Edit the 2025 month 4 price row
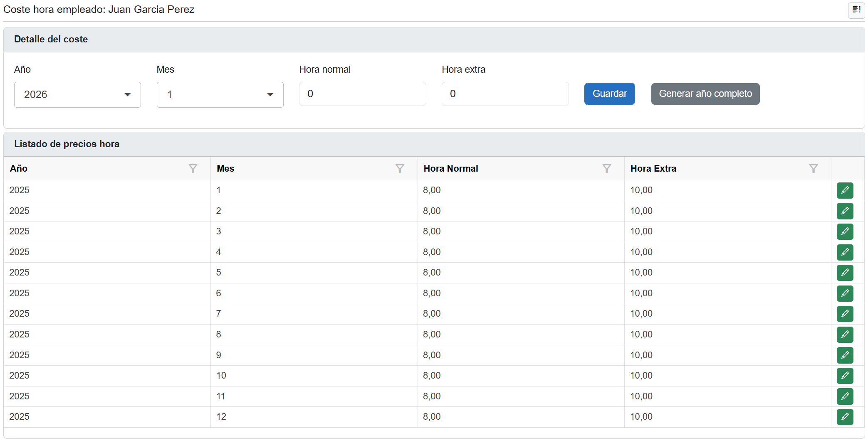This screenshot has width=868, height=443. click(844, 252)
